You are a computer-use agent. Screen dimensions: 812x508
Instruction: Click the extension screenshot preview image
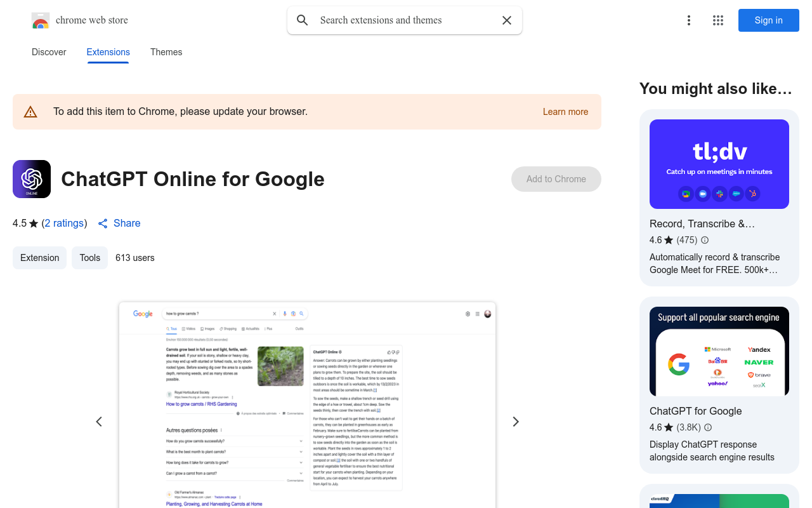[x=307, y=405]
